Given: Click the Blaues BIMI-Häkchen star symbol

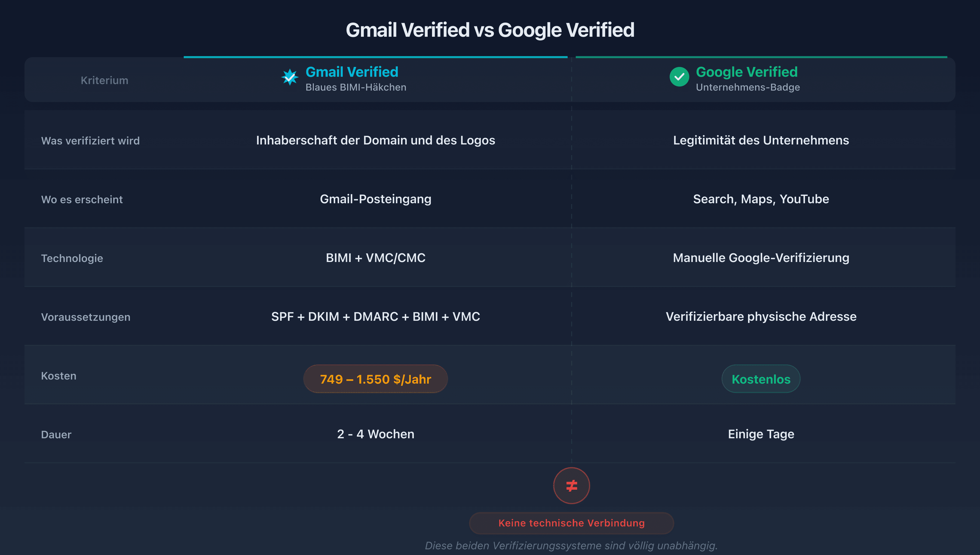Looking at the screenshot, I should [x=290, y=77].
